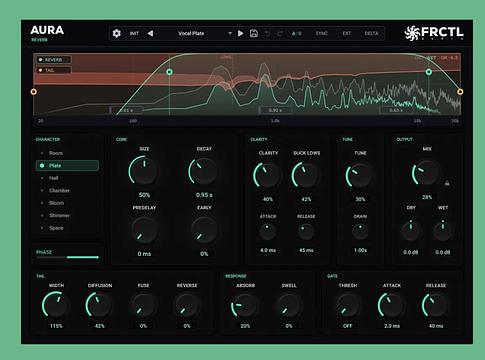Click the right orange tail node
485x360 pixels.
click(460, 92)
